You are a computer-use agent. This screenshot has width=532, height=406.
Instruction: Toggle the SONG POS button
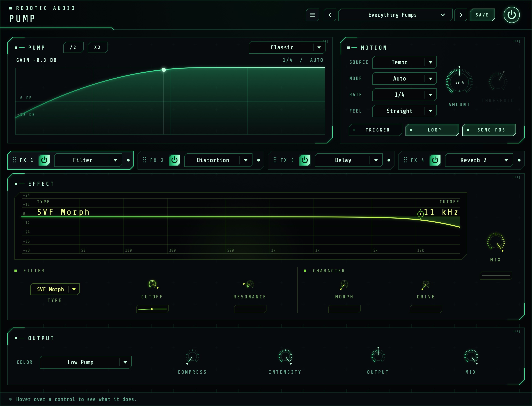click(489, 130)
